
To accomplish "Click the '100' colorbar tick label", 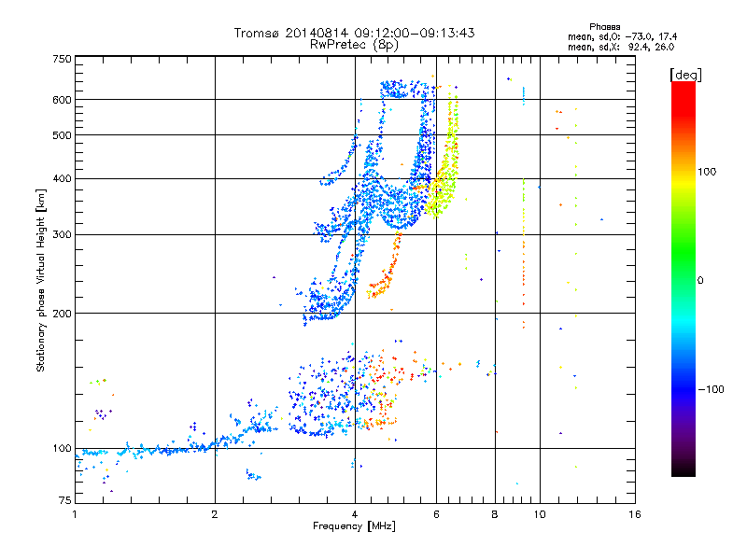I will (707, 172).
